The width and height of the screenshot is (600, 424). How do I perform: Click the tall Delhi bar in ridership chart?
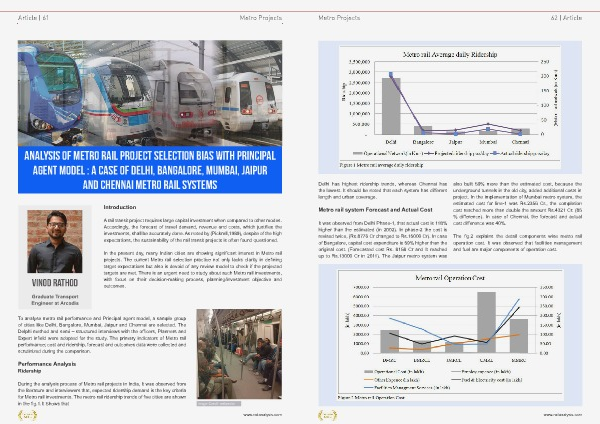[391, 106]
